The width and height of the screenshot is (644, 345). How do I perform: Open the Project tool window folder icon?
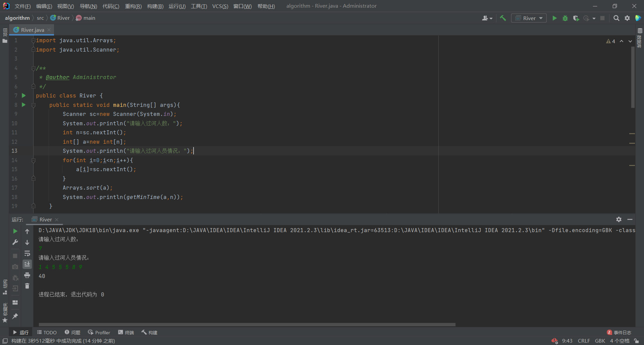[x=5, y=41]
